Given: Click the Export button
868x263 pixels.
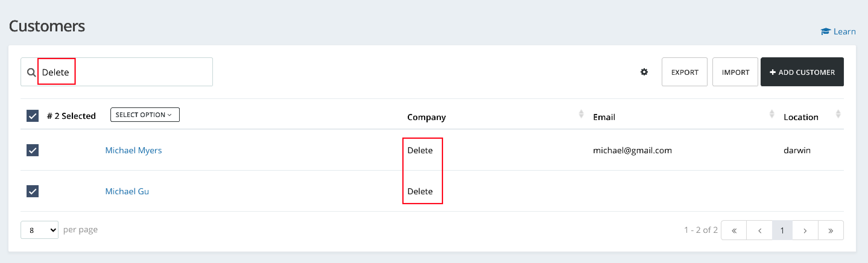Looking at the screenshot, I should click(x=684, y=72).
